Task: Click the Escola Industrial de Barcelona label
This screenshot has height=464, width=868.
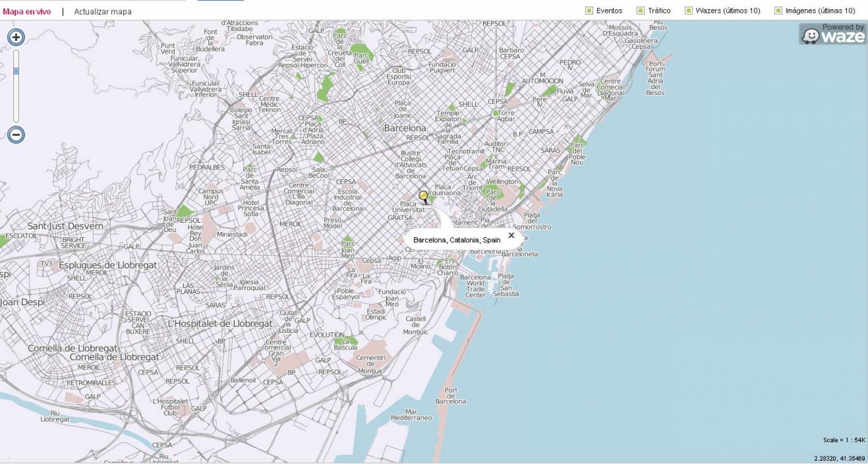Action: point(348,199)
